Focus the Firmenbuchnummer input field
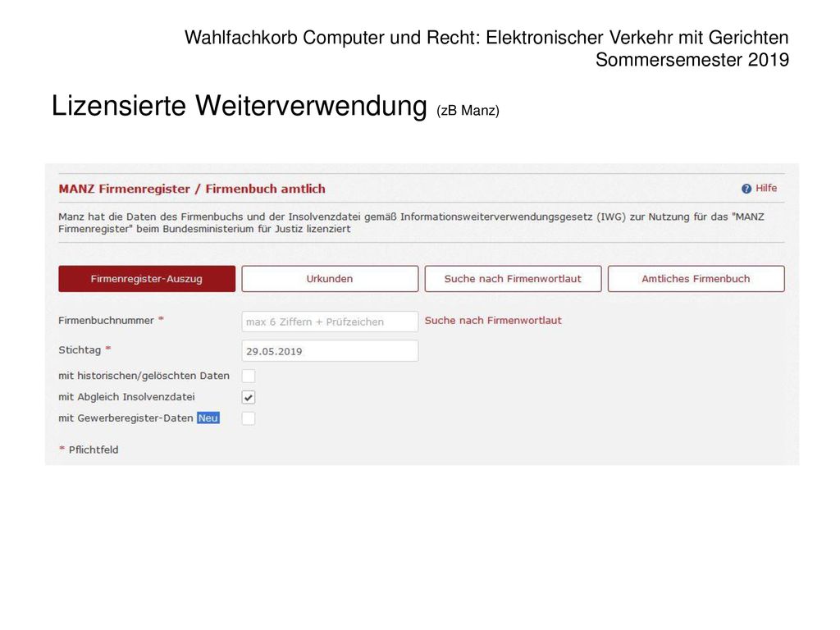The height and width of the screenshot is (630, 840). click(x=330, y=322)
